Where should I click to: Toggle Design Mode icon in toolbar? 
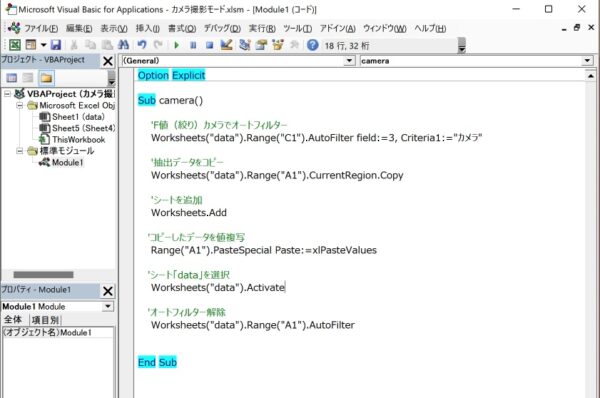pos(227,45)
